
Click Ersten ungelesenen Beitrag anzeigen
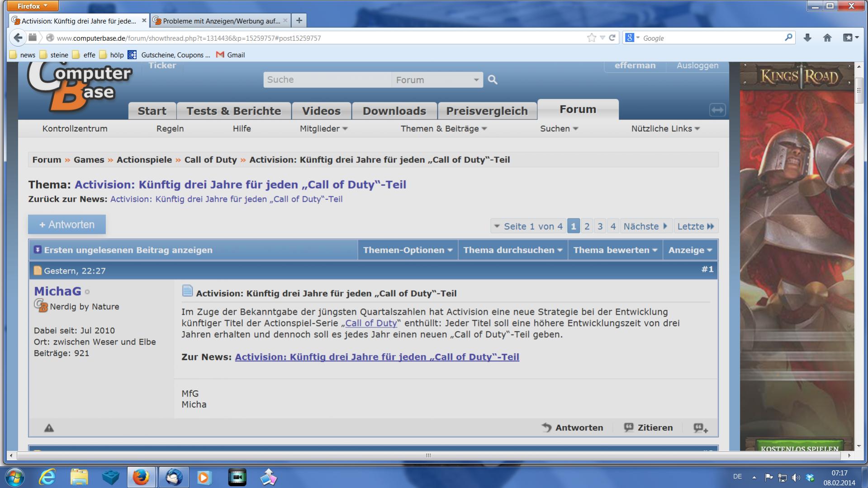click(123, 250)
